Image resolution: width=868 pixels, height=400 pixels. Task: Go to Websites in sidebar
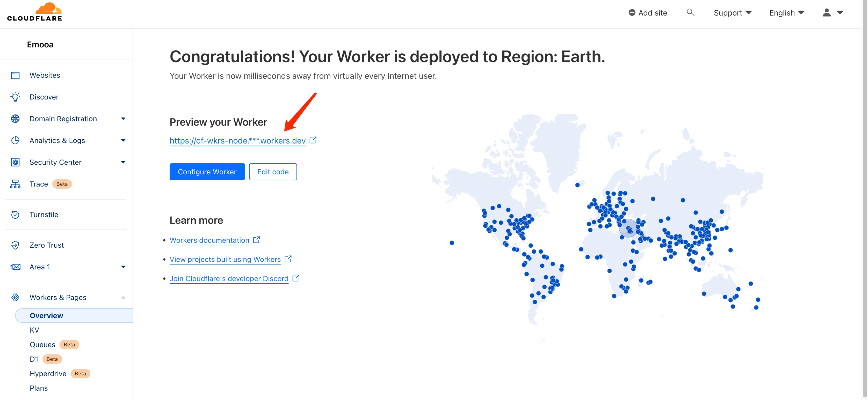pos(45,75)
